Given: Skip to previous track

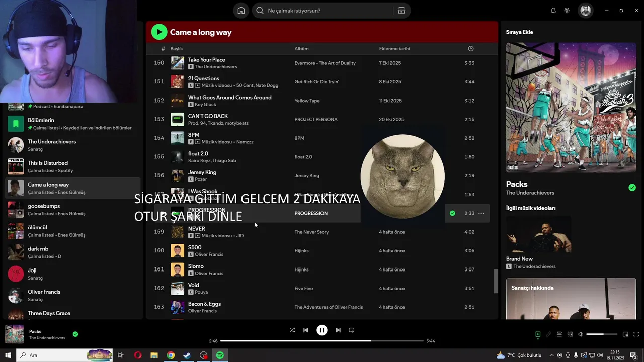Looking at the screenshot, I should click(x=306, y=330).
